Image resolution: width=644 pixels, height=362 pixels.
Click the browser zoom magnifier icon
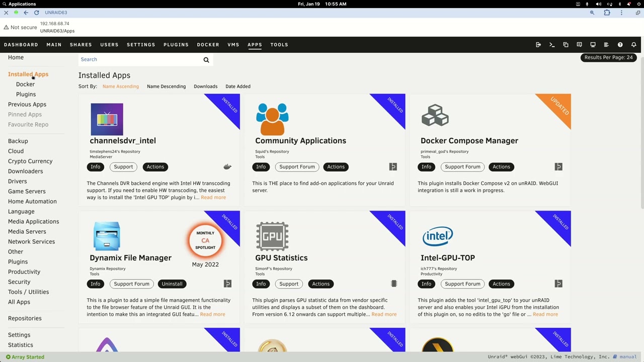pyautogui.click(x=592, y=13)
